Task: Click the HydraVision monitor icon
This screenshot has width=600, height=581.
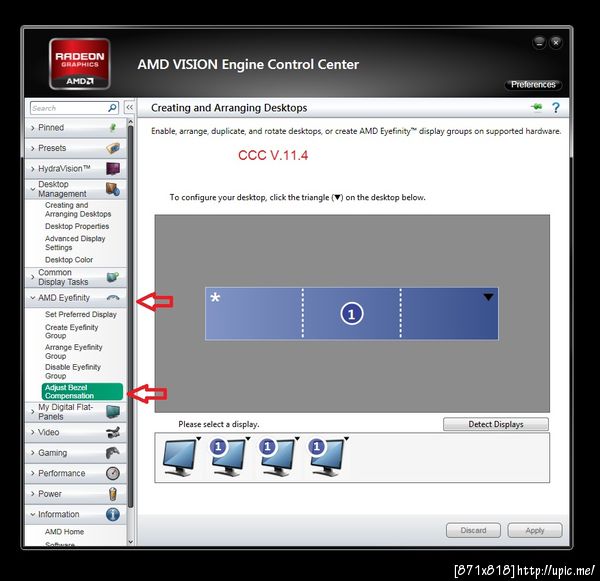Action: click(x=113, y=169)
